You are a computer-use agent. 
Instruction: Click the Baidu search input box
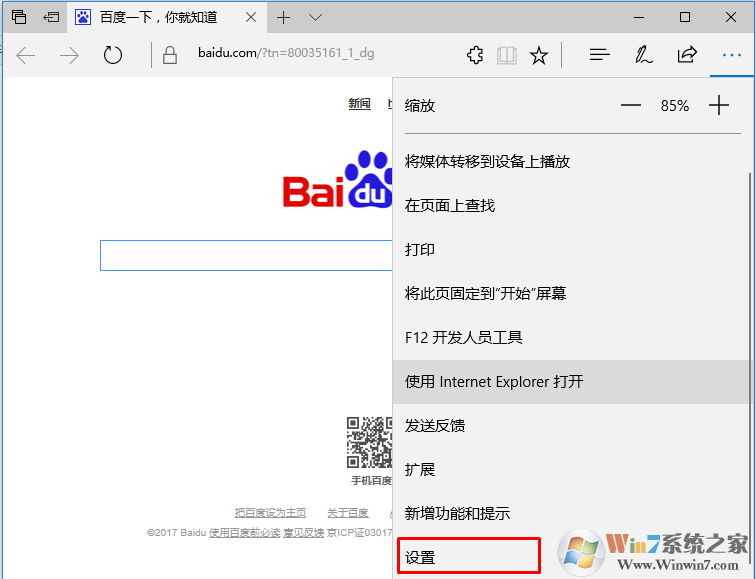pyautogui.click(x=246, y=255)
